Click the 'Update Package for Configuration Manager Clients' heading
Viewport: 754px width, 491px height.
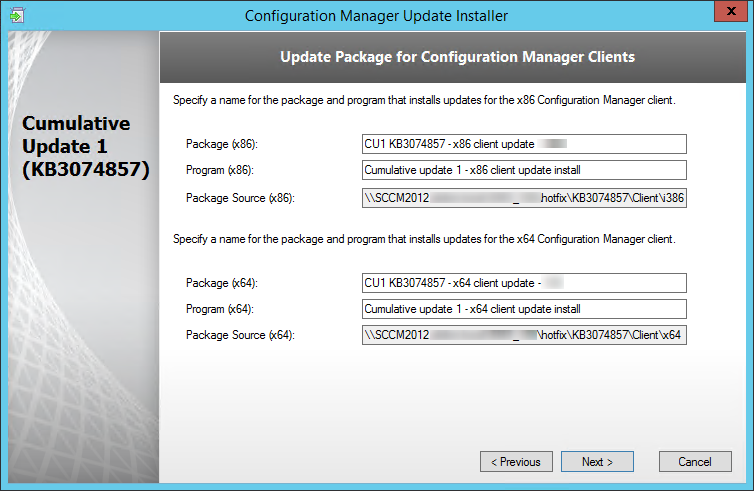[457, 57]
